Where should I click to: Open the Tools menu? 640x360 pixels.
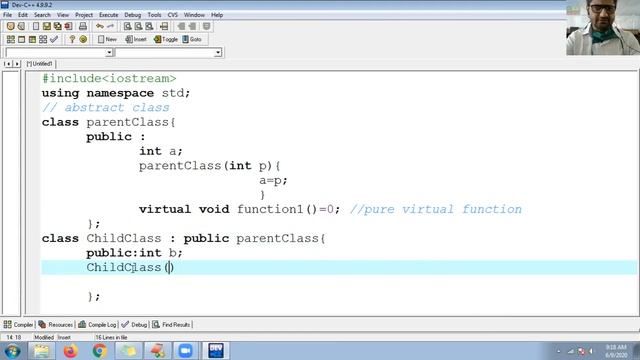[154, 15]
